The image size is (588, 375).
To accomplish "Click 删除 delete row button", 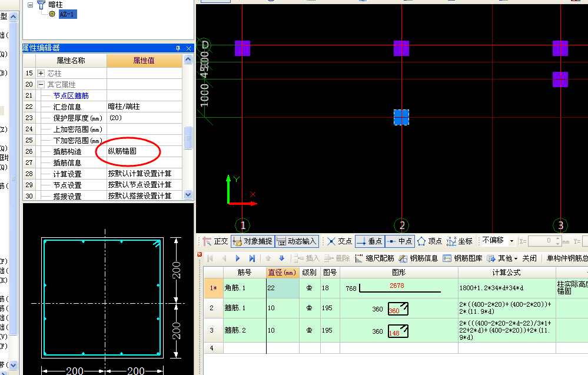I will point(337,258).
